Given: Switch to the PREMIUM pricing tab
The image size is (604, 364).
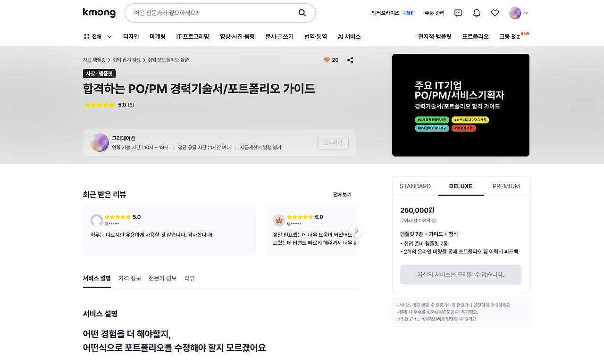Looking at the screenshot, I should pos(506,186).
